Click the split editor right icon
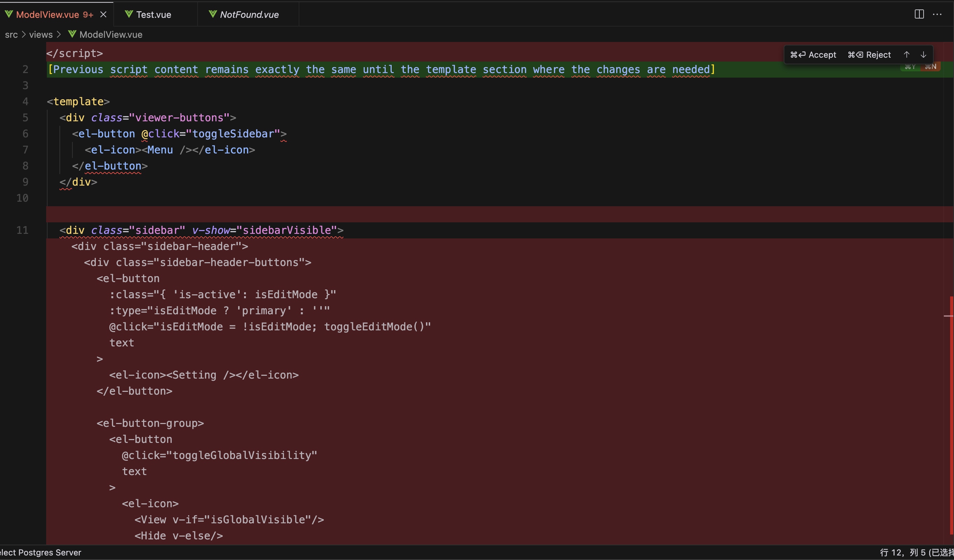The width and height of the screenshot is (954, 560). tap(919, 14)
